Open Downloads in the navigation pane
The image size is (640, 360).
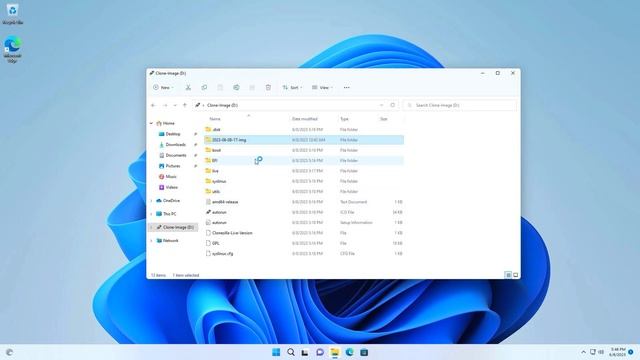click(176, 144)
